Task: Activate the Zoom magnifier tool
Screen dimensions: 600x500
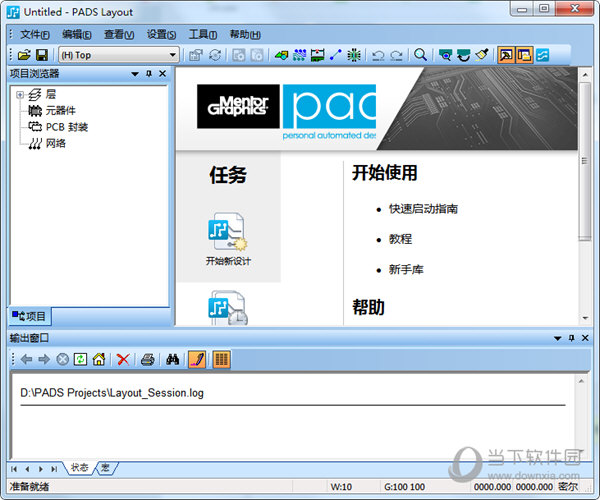Action: point(420,55)
